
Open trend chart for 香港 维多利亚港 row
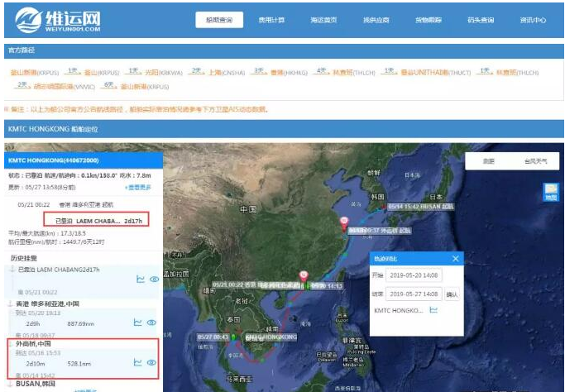pyautogui.click(x=137, y=323)
